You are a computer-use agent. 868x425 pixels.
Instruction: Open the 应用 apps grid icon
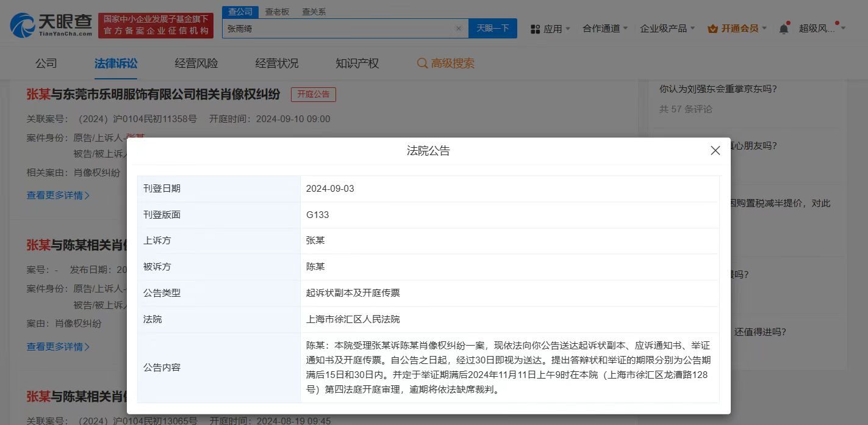click(535, 28)
